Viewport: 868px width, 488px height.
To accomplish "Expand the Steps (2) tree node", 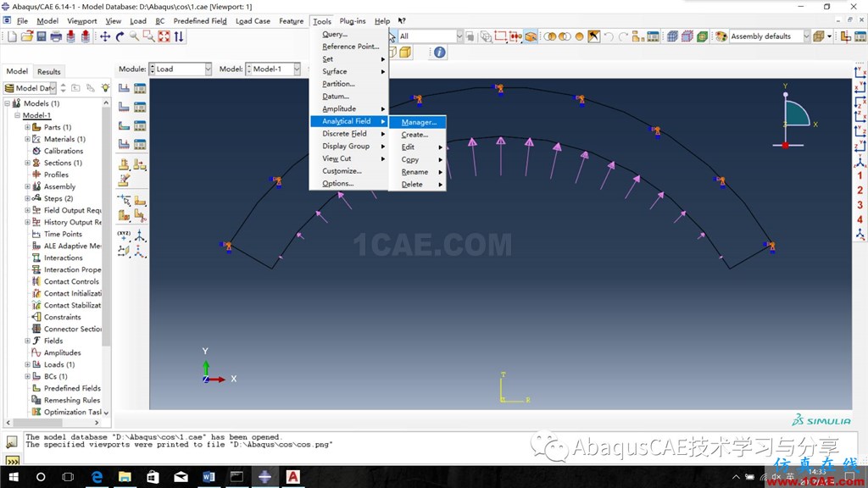I will pos(28,198).
